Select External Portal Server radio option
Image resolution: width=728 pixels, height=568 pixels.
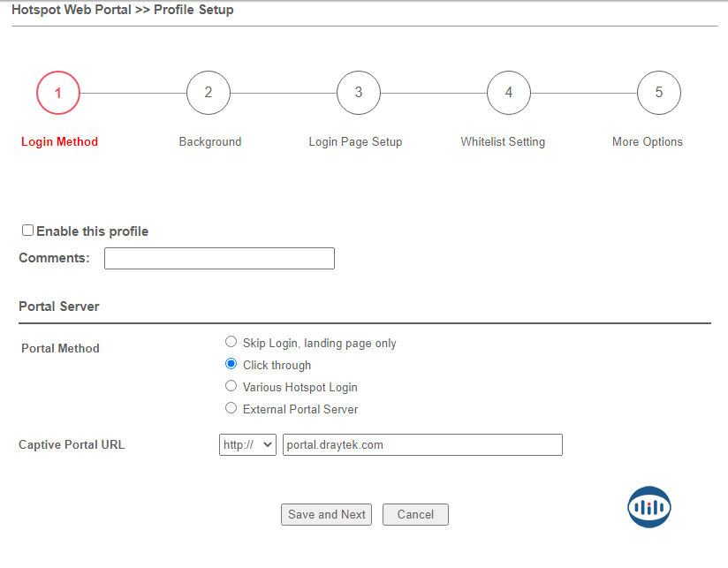point(231,408)
